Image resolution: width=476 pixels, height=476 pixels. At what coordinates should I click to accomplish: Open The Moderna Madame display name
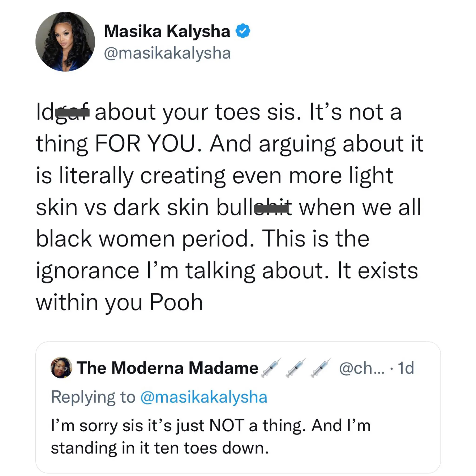[x=168, y=368]
